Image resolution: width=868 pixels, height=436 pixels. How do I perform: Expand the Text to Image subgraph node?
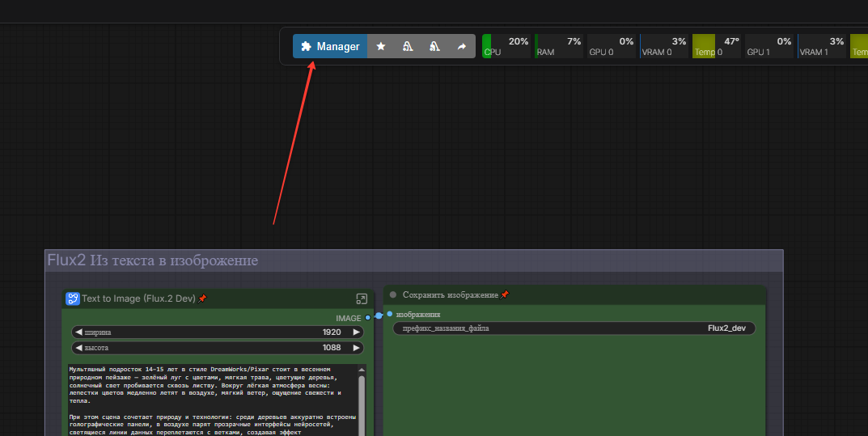point(362,298)
